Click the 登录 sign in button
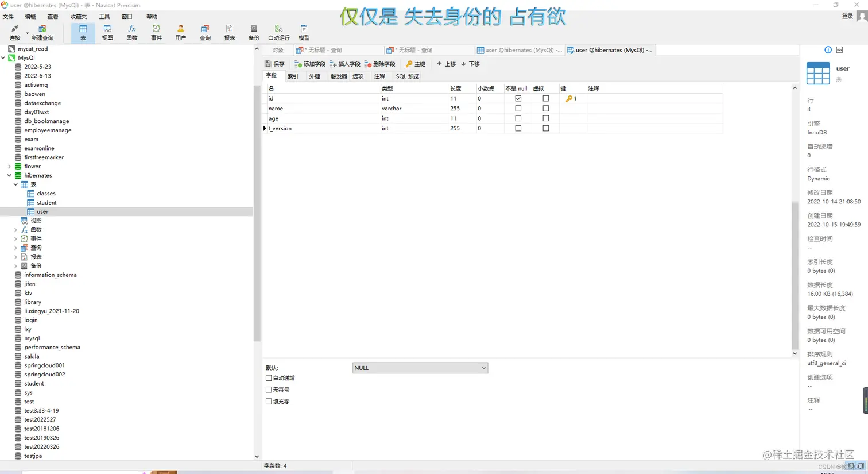 [847, 16]
